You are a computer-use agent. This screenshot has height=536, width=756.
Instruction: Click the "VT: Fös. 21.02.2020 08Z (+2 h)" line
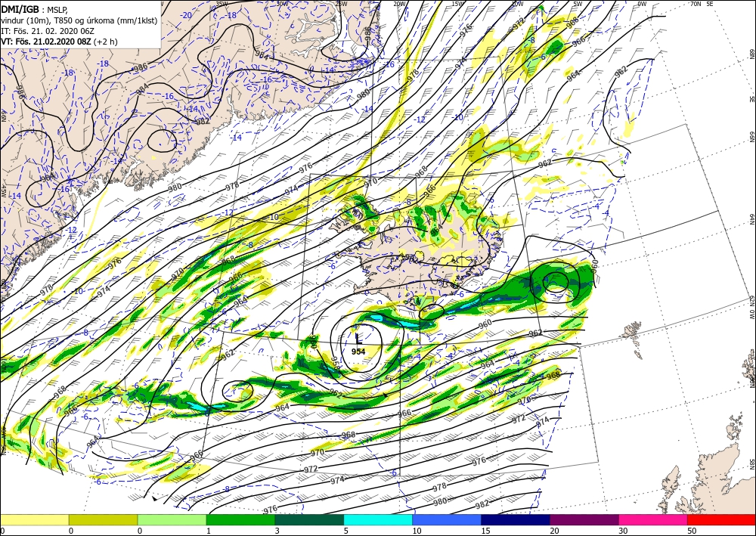(x=59, y=42)
